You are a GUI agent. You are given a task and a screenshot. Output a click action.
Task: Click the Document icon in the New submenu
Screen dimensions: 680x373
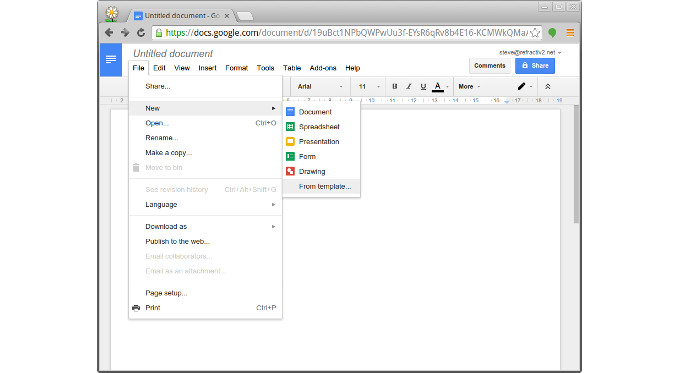(x=290, y=112)
